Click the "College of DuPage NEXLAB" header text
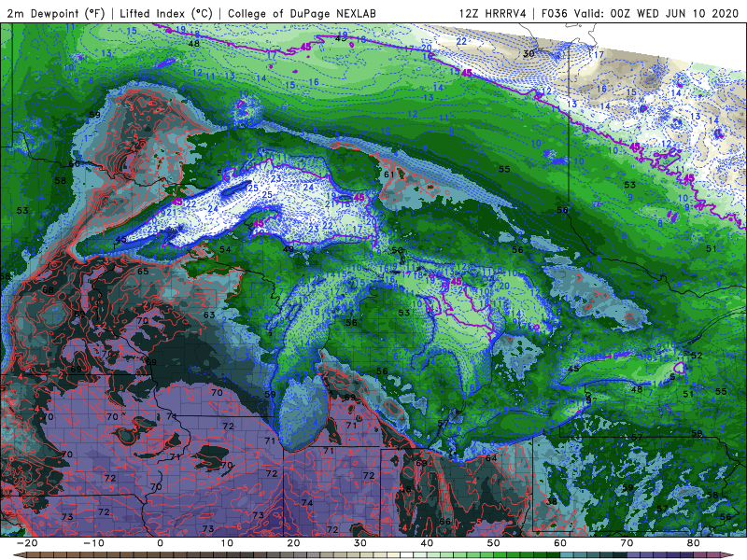The image size is (747, 560). tap(302, 13)
